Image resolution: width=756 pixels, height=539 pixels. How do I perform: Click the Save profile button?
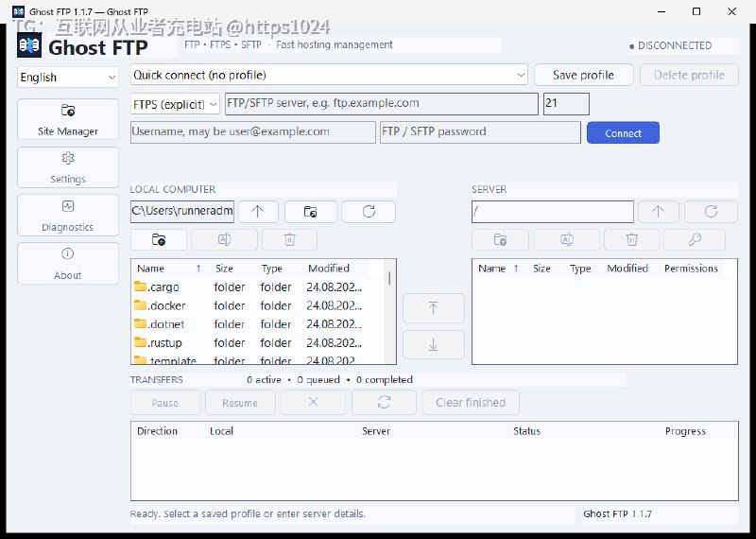coord(584,76)
